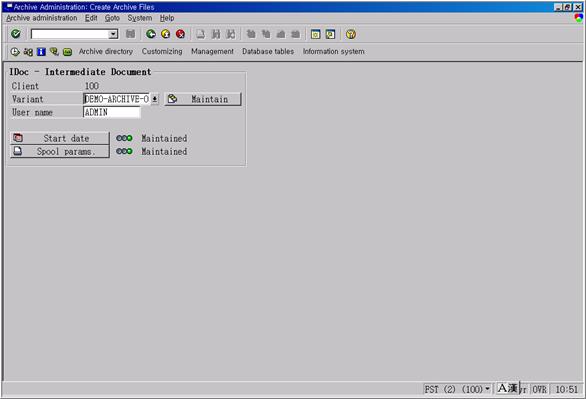Click the Maintain variant button
Screen dimensions: 586x399
click(203, 99)
